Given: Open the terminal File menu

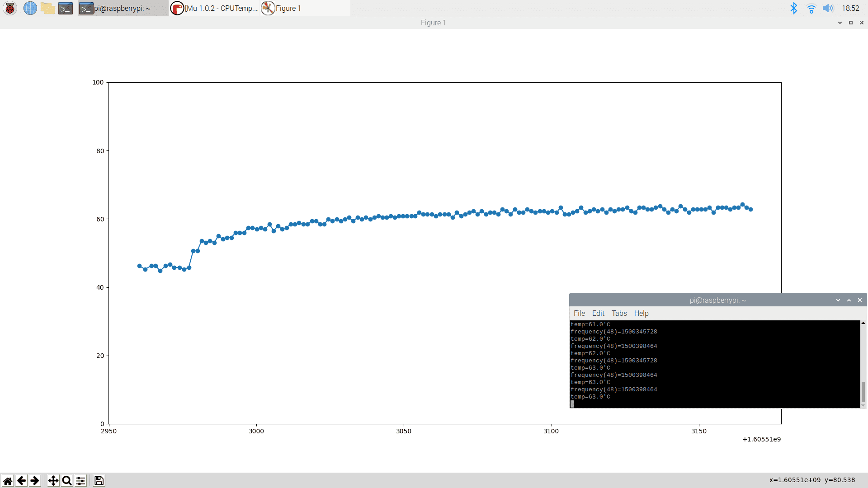Looking at the screenshot, I should [x=579, y=313].
